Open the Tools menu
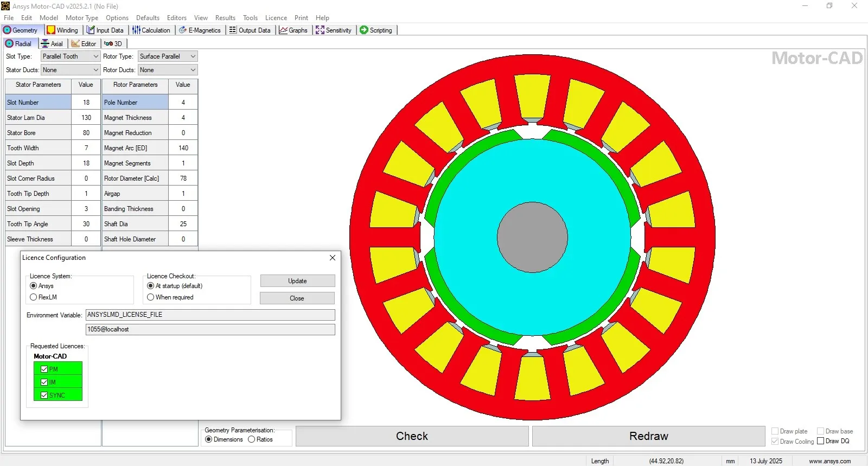The width and height of the screenshot is (868, 466). (250, 18)
